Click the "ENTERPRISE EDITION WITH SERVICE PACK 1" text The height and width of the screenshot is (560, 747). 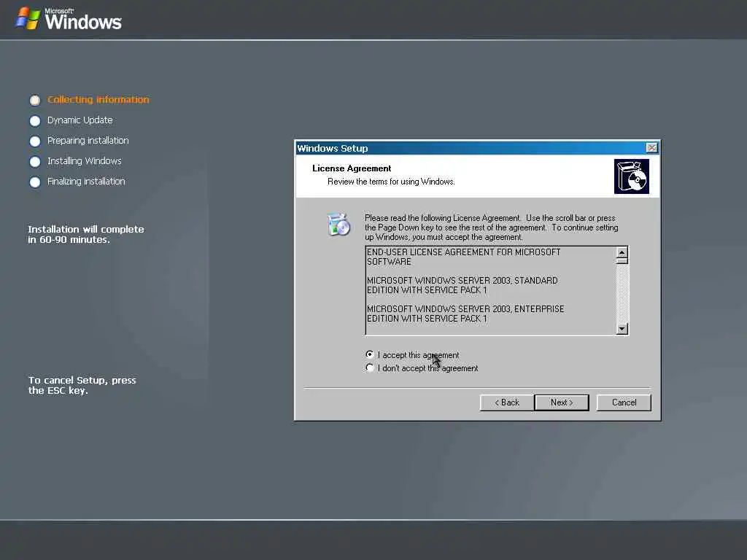tap(465, 314)
